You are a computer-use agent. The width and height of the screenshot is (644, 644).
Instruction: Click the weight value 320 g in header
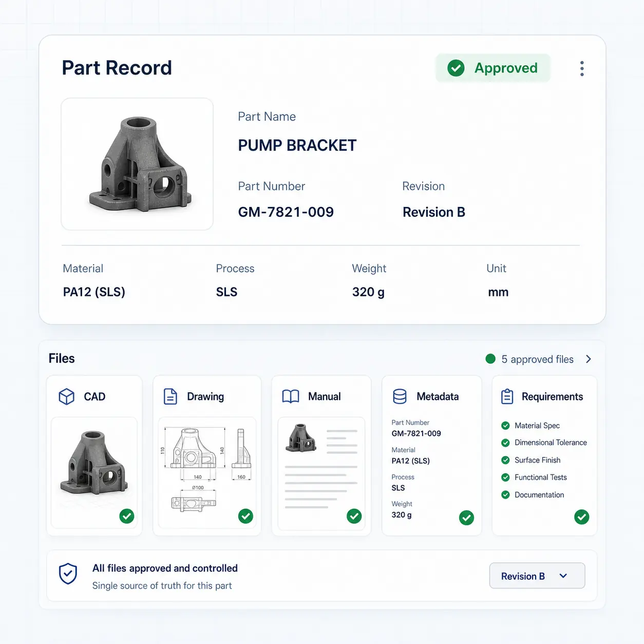click(x=368, y=292)
